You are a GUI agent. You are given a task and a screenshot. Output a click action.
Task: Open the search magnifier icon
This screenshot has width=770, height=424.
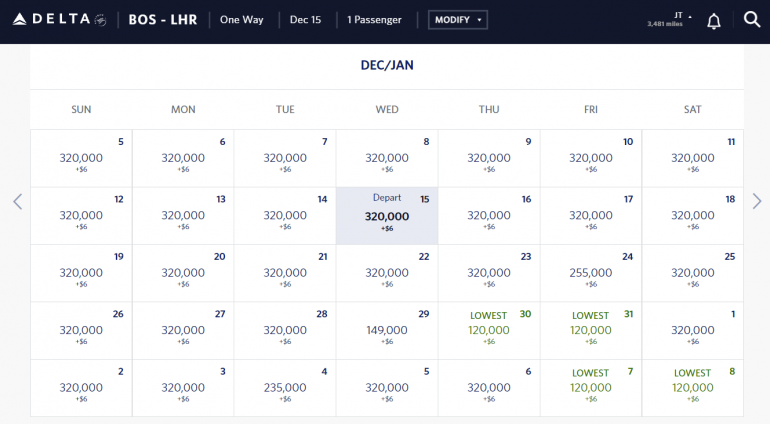coord(752,20)
